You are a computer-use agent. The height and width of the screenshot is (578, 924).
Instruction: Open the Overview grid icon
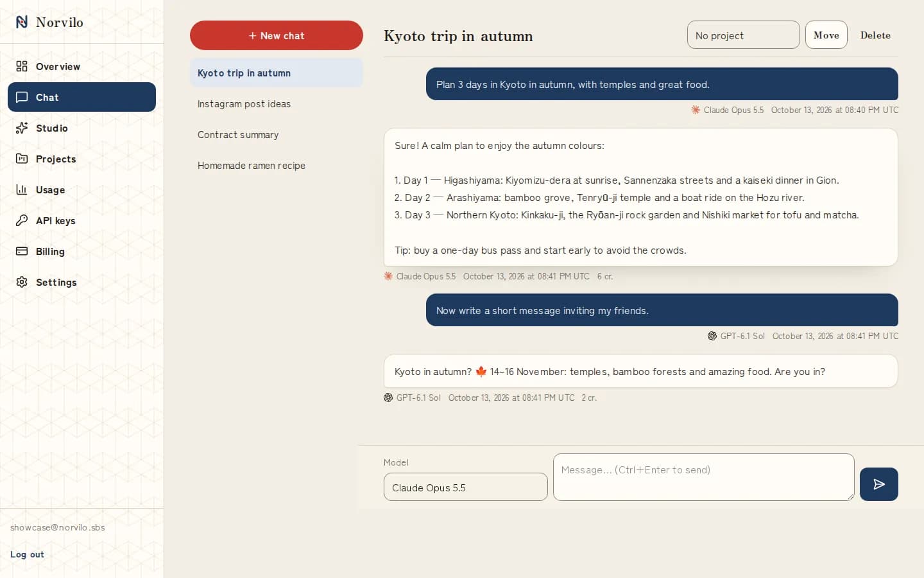[22, 66]
